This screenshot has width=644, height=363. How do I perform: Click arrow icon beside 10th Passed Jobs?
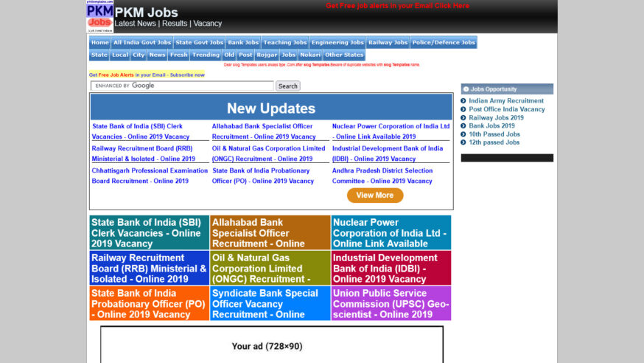(x=463, y=134)
